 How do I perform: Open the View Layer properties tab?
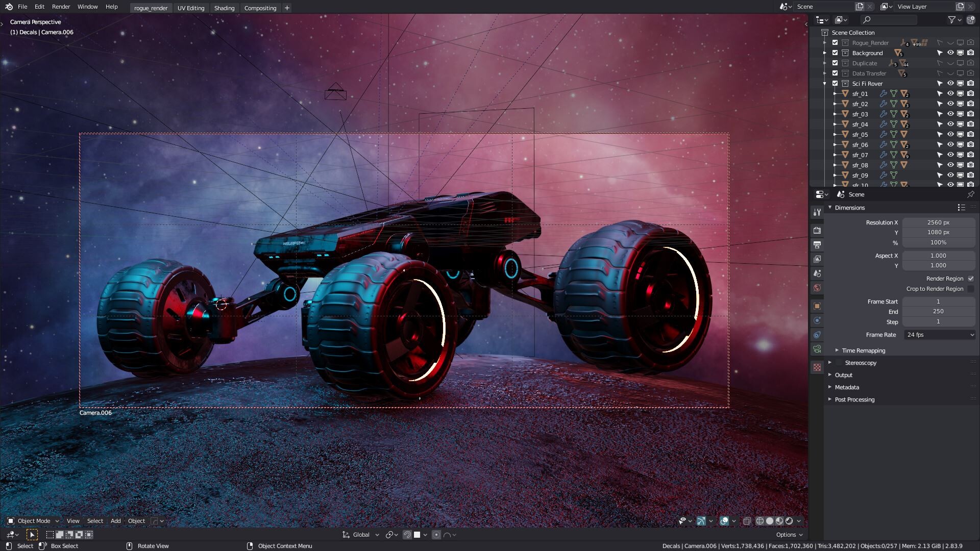click(x=817, y=259)
